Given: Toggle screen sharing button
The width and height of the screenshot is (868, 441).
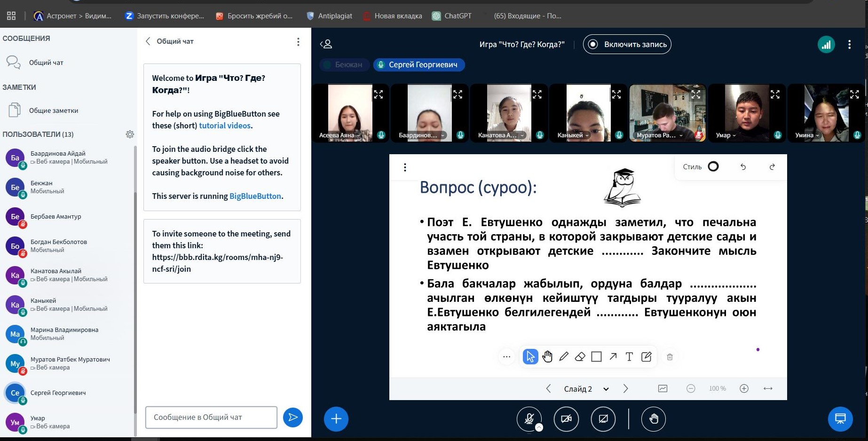Looking at the screenshot, I should [603, 419].
